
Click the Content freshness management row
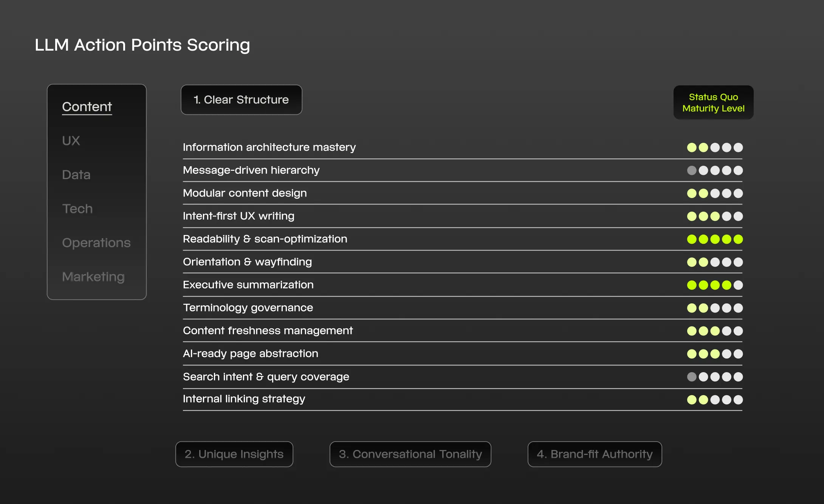click(x=268, y=330)
